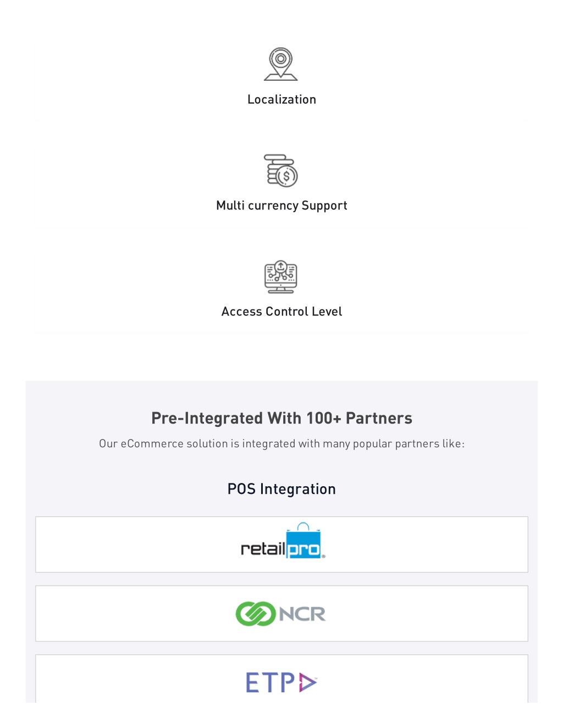Click the Retail Pro partner card

pyautogui.click(x=281, y=544)
